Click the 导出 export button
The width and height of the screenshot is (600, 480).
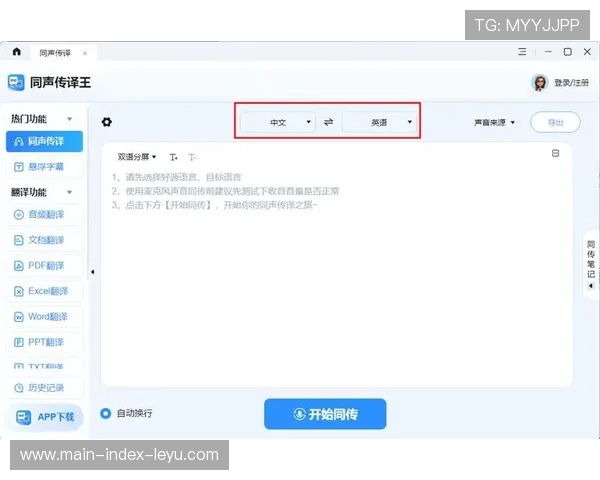pos(555,122)
